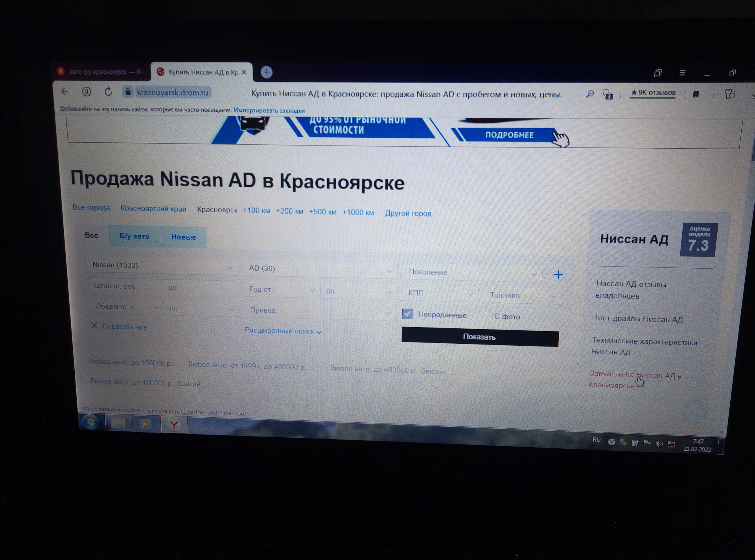
Task: Open Технические характеристики Ниссан АД link
Action: point(644,347)
